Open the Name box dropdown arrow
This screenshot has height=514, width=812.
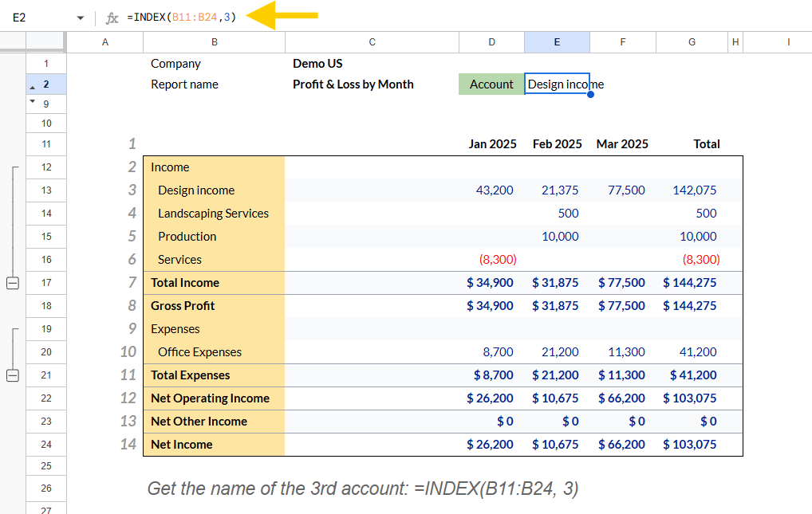[x=80, y=18]
